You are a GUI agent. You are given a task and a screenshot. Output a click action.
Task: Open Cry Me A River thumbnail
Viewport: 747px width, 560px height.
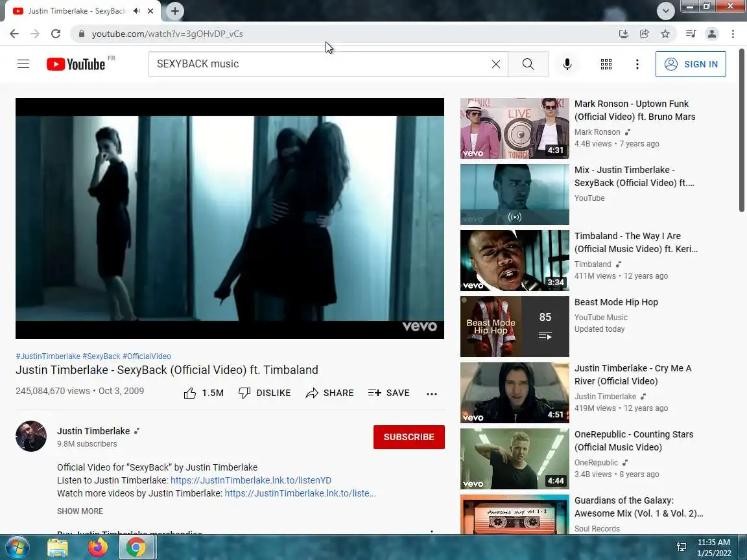(514, 393)
